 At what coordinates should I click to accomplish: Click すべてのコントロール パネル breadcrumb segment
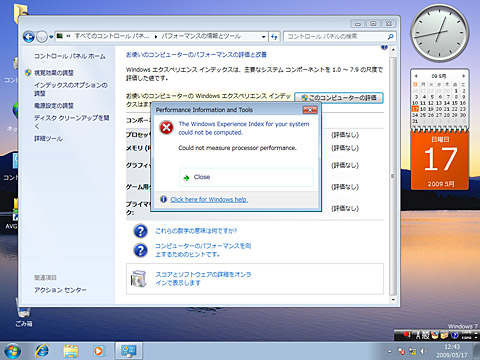pos(112,36)
